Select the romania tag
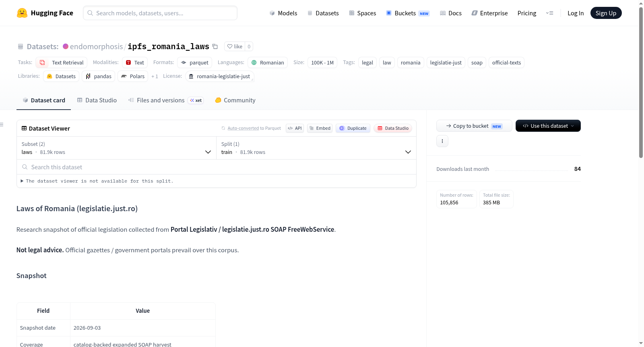This screenshot has height=347, width=644. [x=411, y=62]
